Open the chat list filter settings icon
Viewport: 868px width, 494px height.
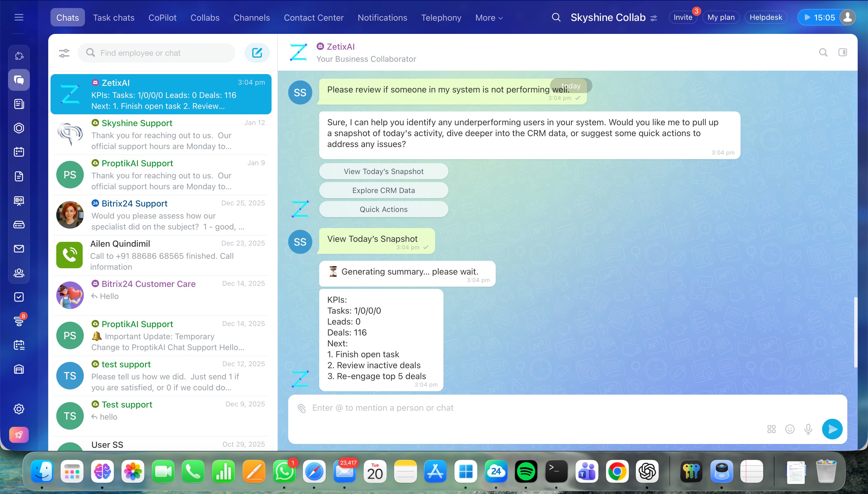(x=64, y=53)
